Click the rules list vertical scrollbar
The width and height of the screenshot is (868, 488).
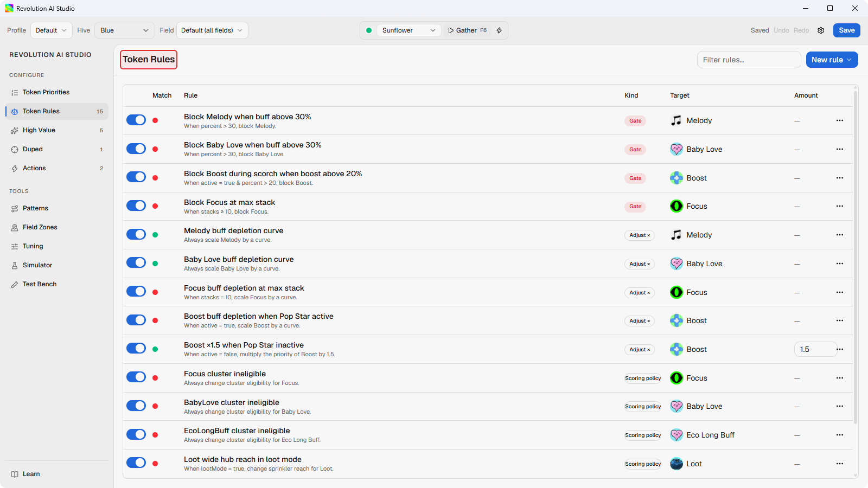tap(856, 258)
